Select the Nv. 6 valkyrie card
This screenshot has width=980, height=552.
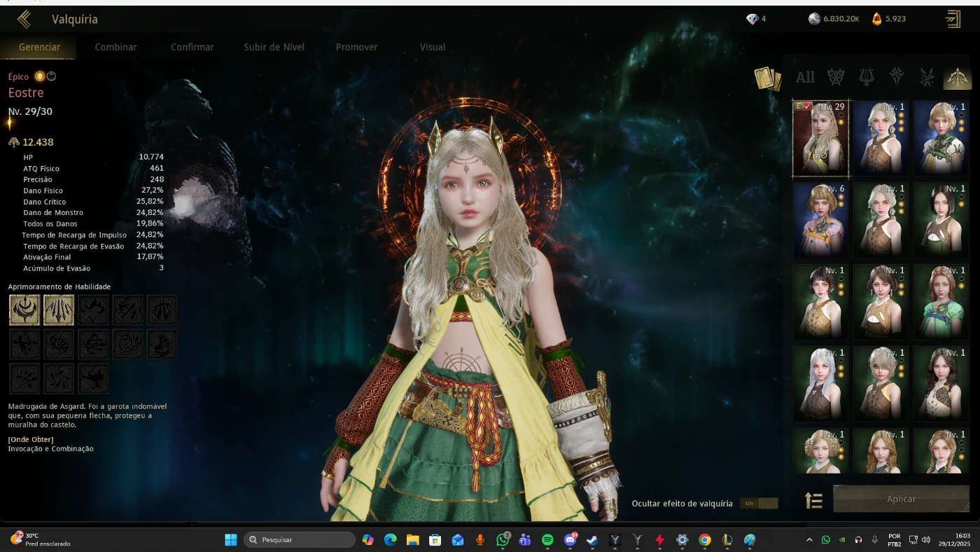pos(820,219)
